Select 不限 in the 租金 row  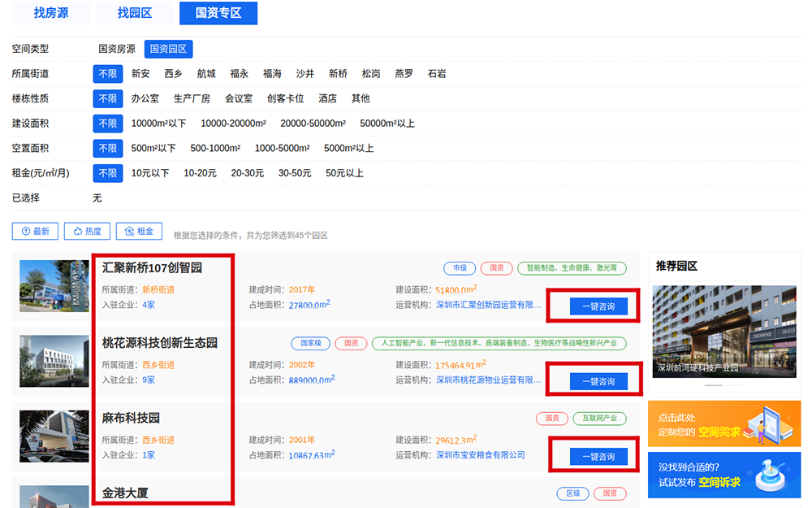point(108,173)
